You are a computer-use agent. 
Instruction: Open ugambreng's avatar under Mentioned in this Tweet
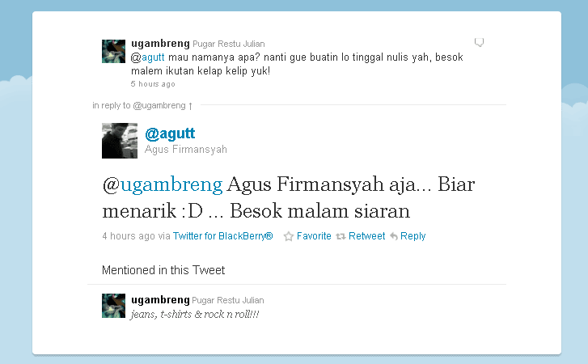113,306
